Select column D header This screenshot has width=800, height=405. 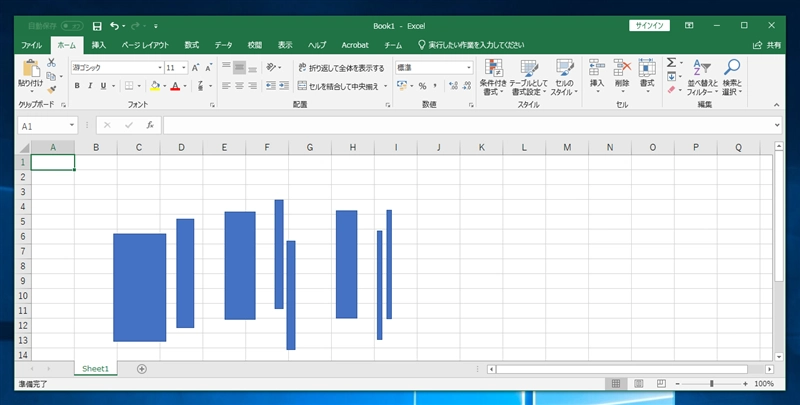click(182, 147)
